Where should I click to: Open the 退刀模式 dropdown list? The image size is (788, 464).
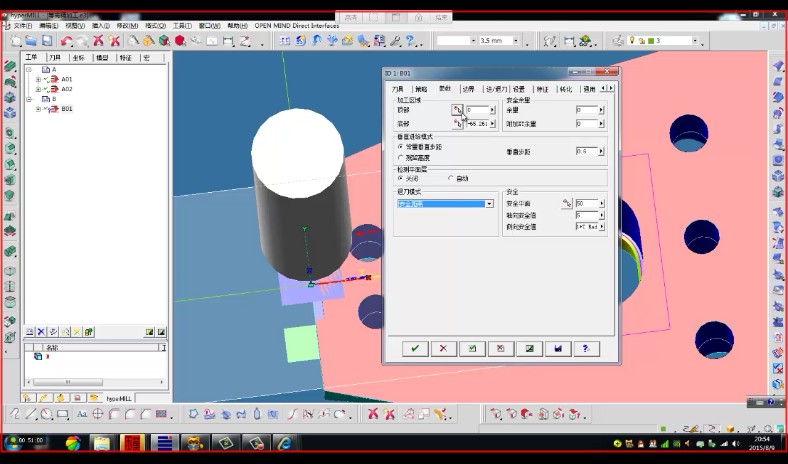[x=489, y=204]
